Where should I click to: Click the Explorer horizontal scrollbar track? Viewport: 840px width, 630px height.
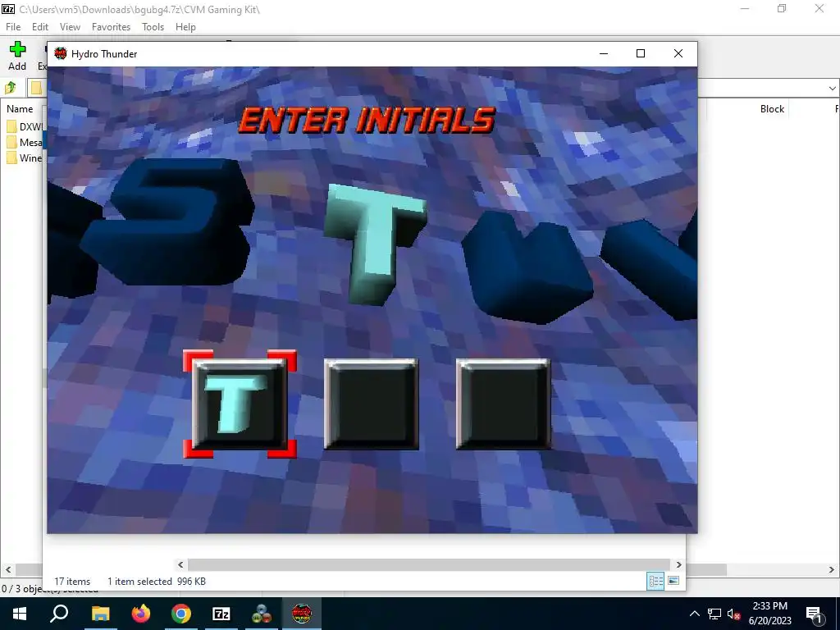tap(428, 564)
